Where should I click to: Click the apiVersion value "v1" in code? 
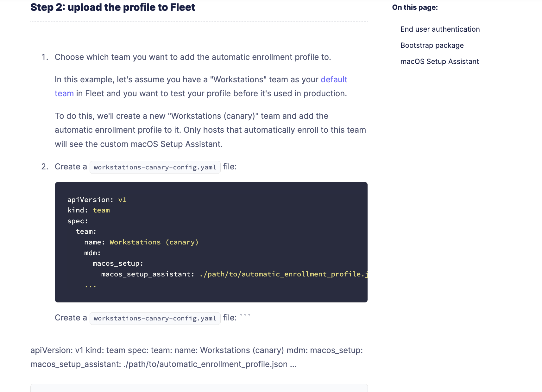click(123, 199)
